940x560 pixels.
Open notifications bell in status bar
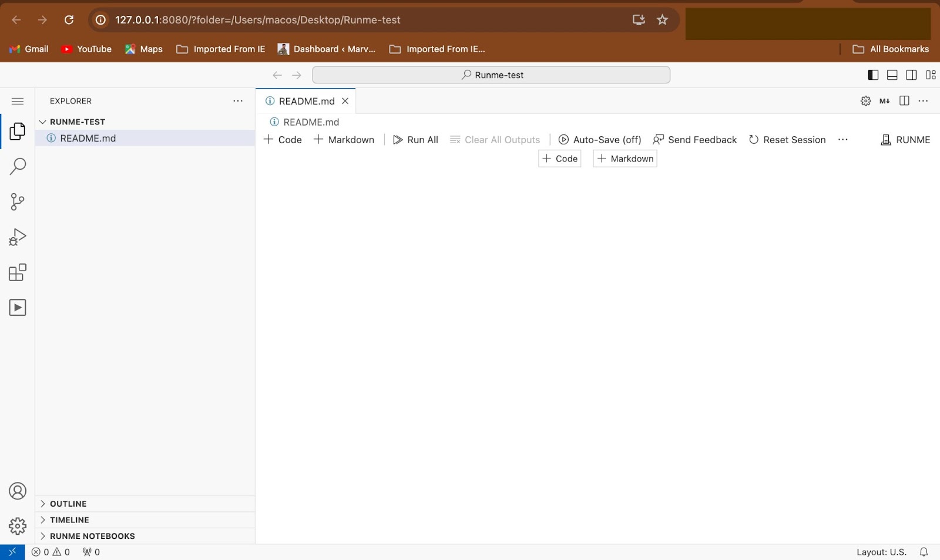coord(924,552)
